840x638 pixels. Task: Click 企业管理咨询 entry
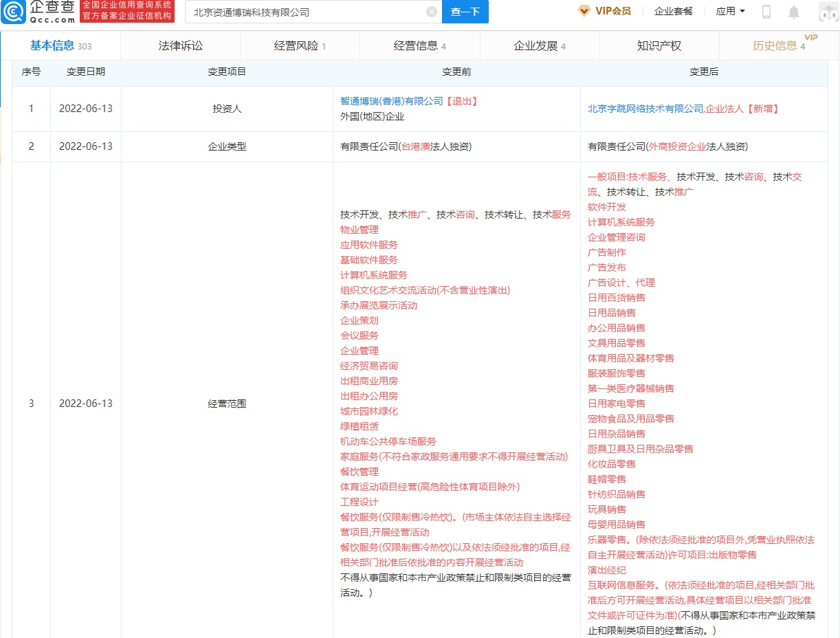coord(617,237)
